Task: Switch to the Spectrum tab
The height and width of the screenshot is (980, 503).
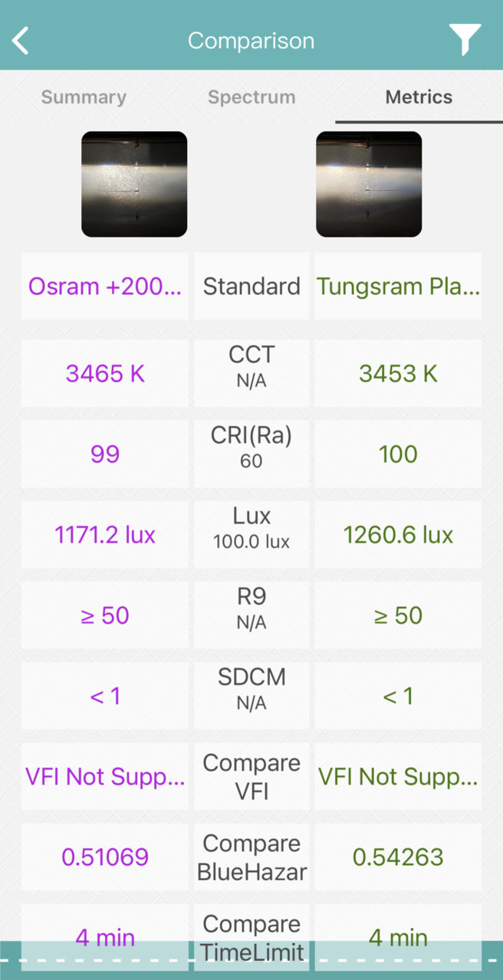Action: [251, 97]
